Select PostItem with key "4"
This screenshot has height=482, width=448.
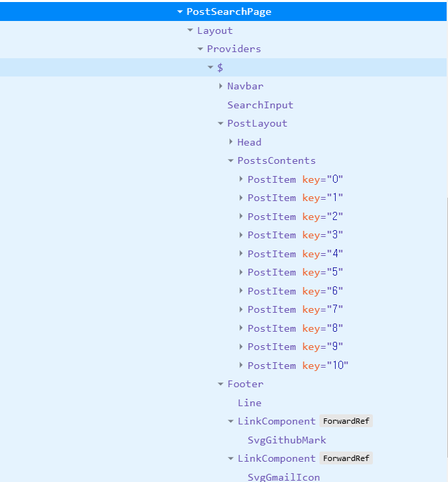coord(295,254)
